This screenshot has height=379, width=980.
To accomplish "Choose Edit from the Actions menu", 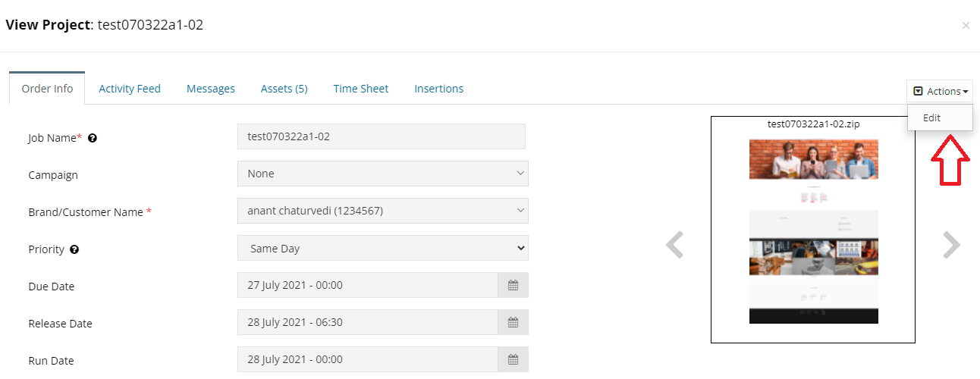I will (x=940, y=117).
